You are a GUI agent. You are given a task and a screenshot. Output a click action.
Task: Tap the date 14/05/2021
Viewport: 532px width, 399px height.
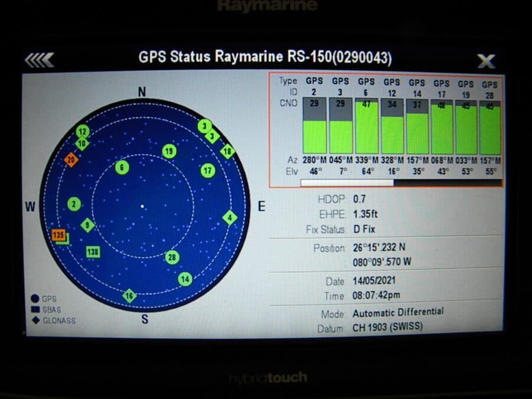pyautogui.click(x=374, y=280)
